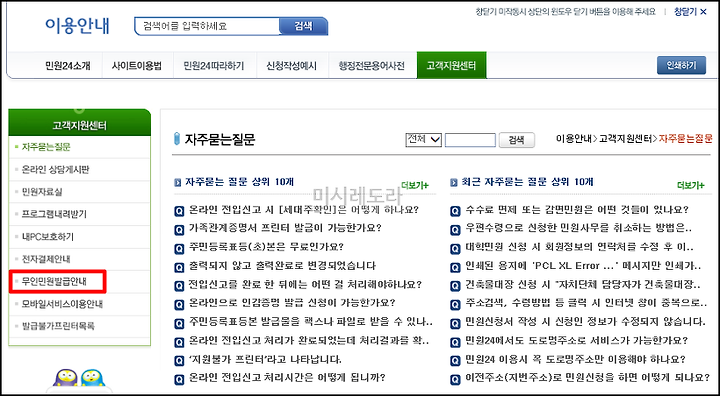
Task: Click 고객지원센터 breadcrumb link
Action: pyautogui.click(x=625, y=138)
